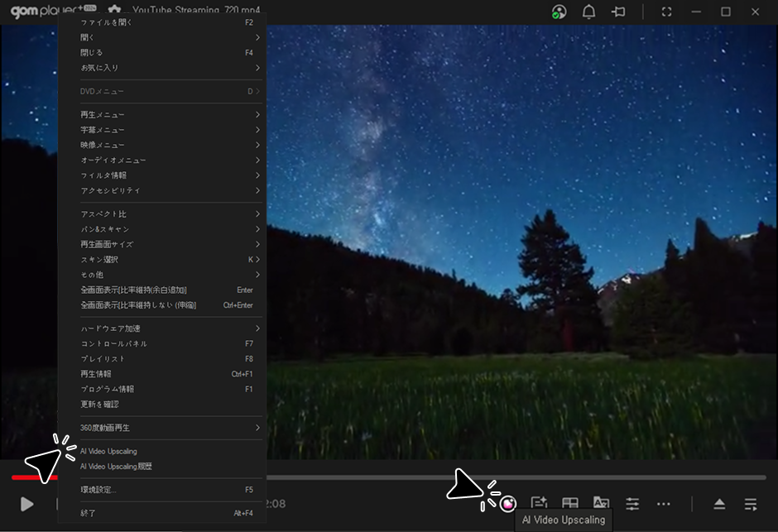Click the AI Video Upscaling icon
778x532 pixels.
pyautogui.click(x=508, y=503)
